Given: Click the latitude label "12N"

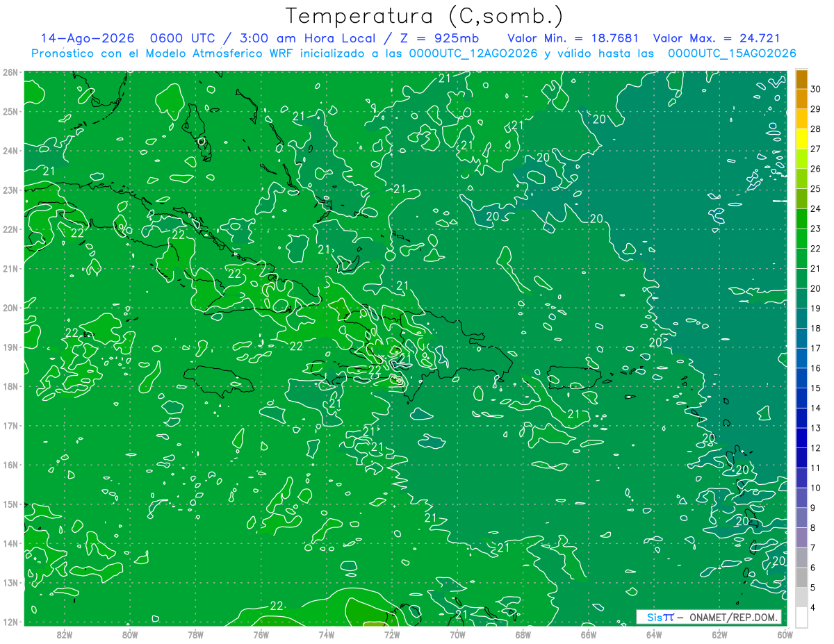Looking at the screenshot, I should click(10, 622).
